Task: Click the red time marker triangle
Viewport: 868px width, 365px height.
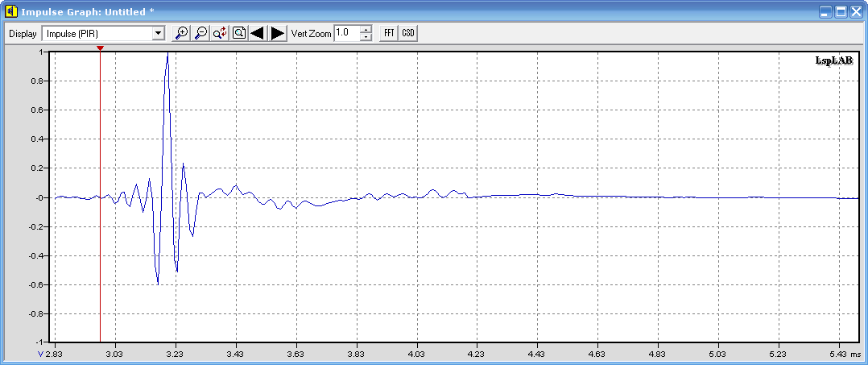Action: pos(100,48)
